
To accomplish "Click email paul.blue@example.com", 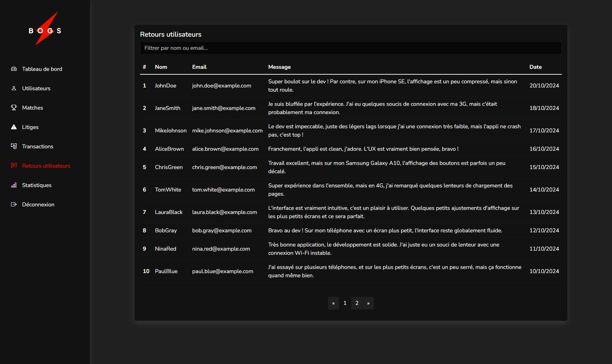I will point(223,271).
